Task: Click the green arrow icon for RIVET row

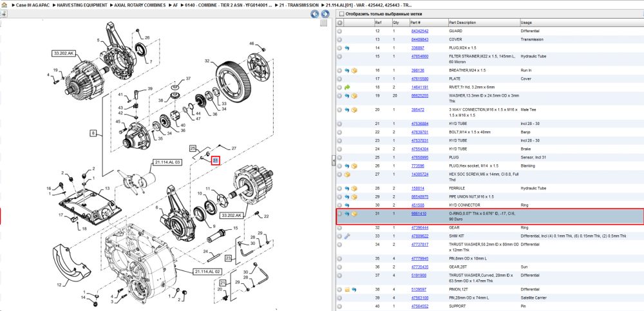Action: [347, 87]
